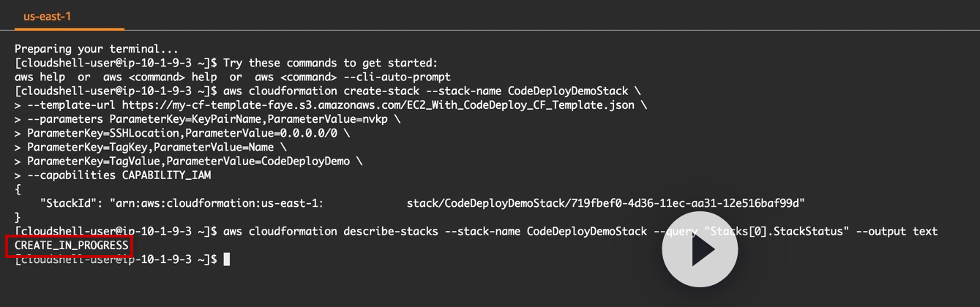Click the closing curly brace of JSON output
The image size is (980, 307).
click(18, 217)
